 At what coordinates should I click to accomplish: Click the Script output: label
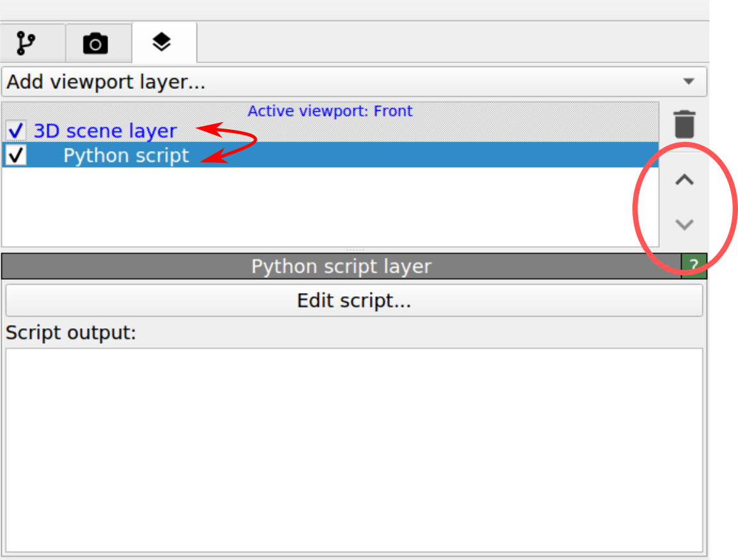click(71, 333)
